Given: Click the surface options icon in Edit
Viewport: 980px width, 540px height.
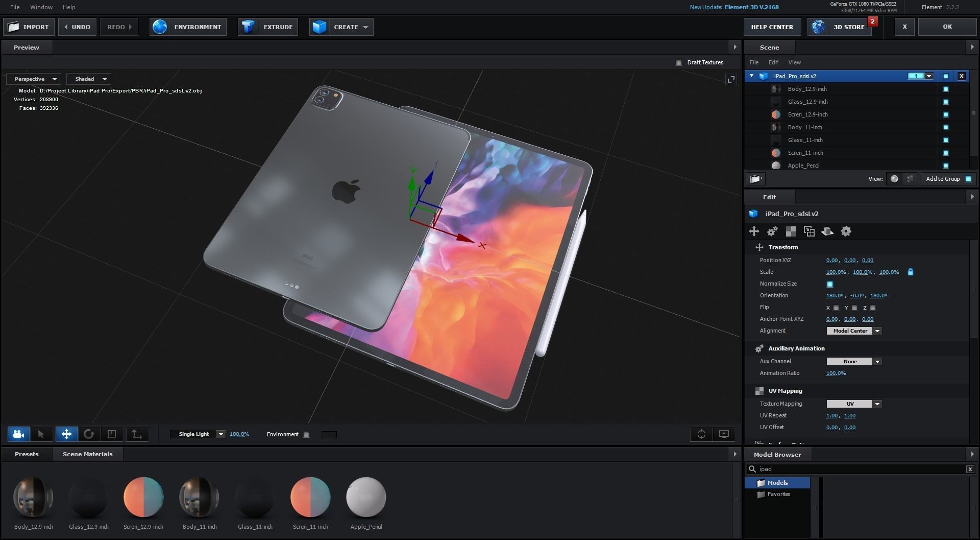Looking at the screenshot, I should 827,231.
